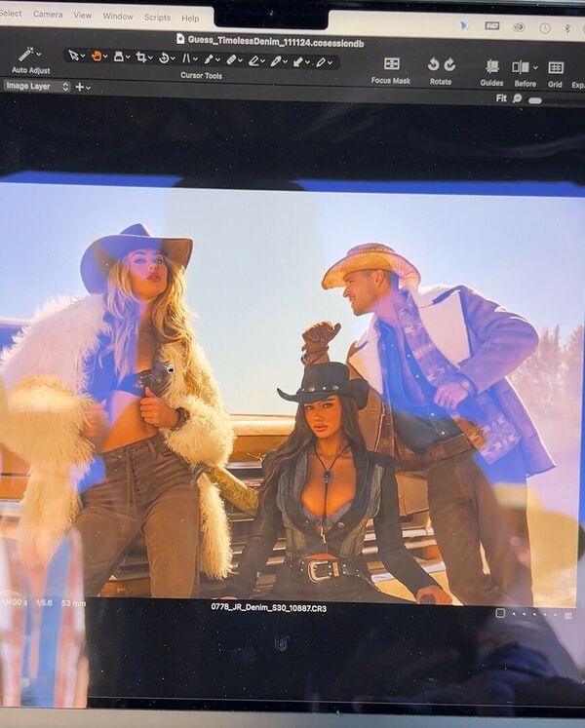Select the Apply Adjustments arrow cursor tool
Viewport: 585px width, 728px height.
coord(298,61)
